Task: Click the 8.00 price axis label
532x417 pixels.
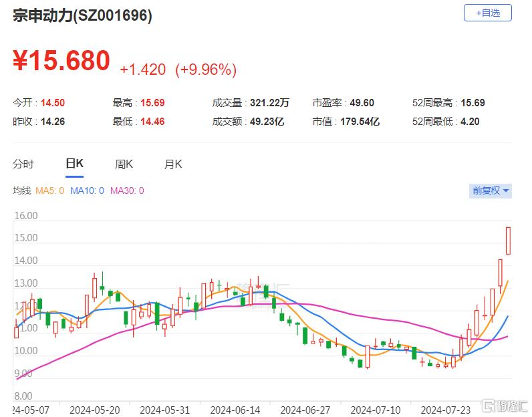Action: pos(23,396)
